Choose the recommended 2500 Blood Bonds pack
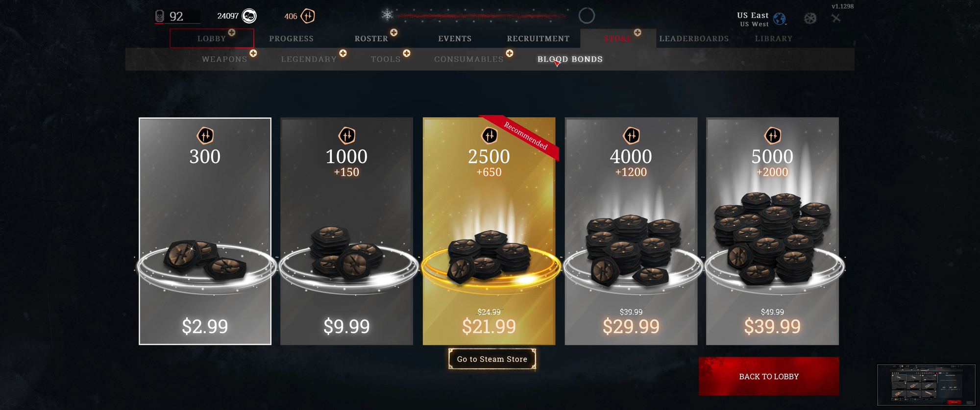The height and width of the screenshot is (410, 980). click(489, 231)
